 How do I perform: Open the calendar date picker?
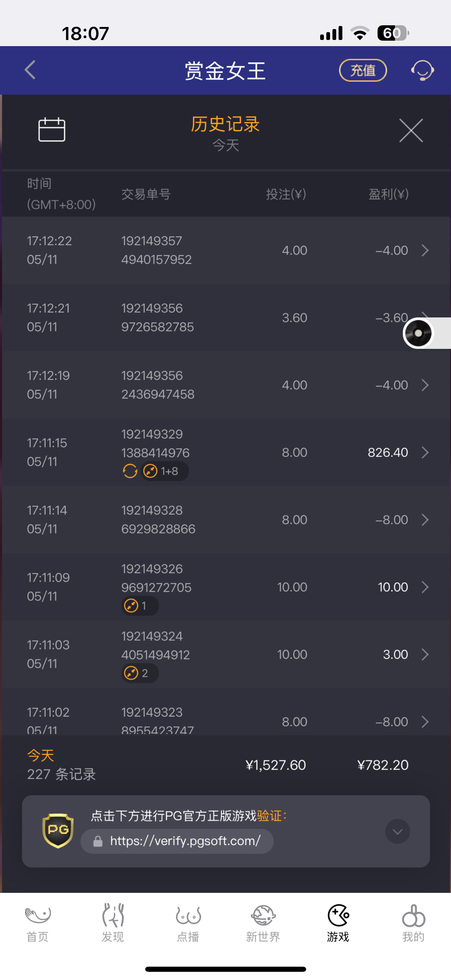[x=52, y=130]
